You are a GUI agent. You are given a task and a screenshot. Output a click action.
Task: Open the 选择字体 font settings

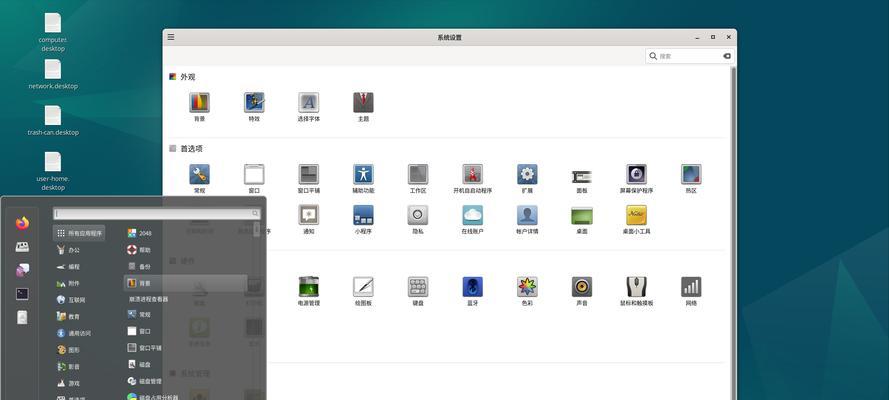[x=308, y=107]
